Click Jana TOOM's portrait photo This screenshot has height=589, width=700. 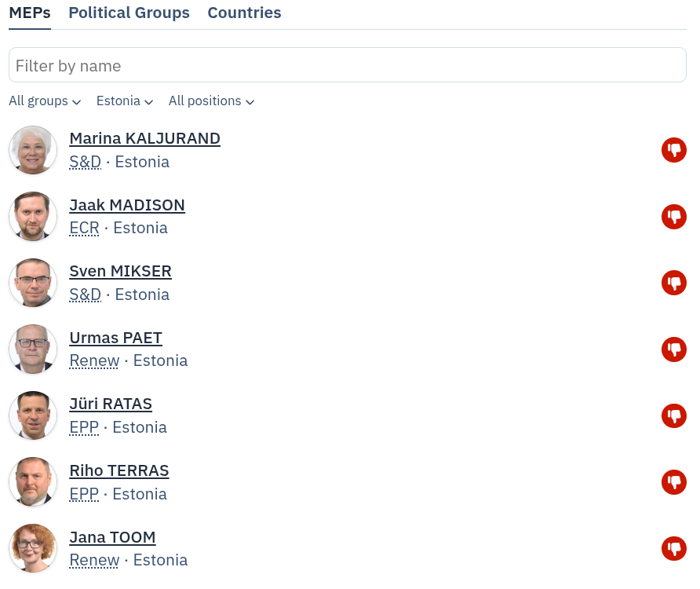(x=33, y=548)
